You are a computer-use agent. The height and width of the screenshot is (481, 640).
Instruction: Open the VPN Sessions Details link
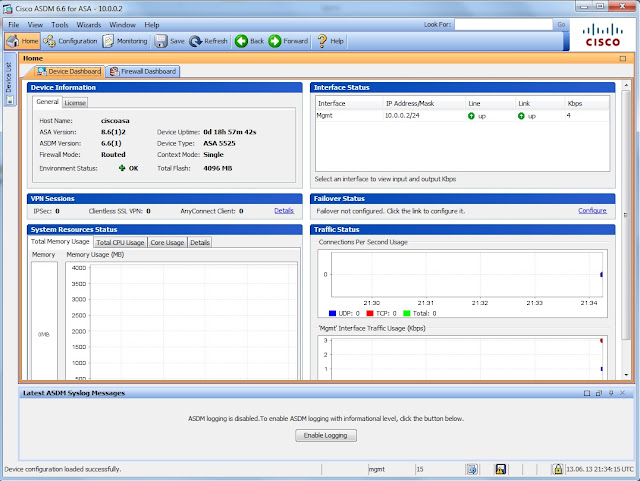pos(284,211)
